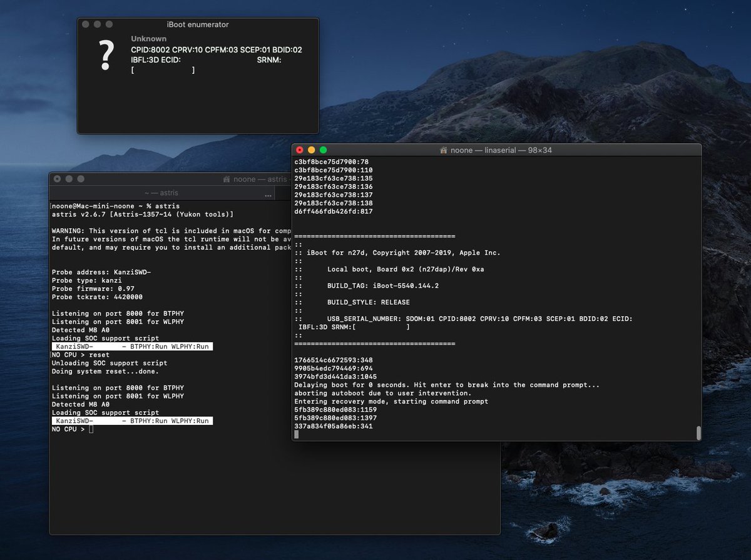Viewport: 751px width, 560px height.
Task: Click 'iBoot for n27d, Copyright' banner line
Action: click(x=397, y=253)
